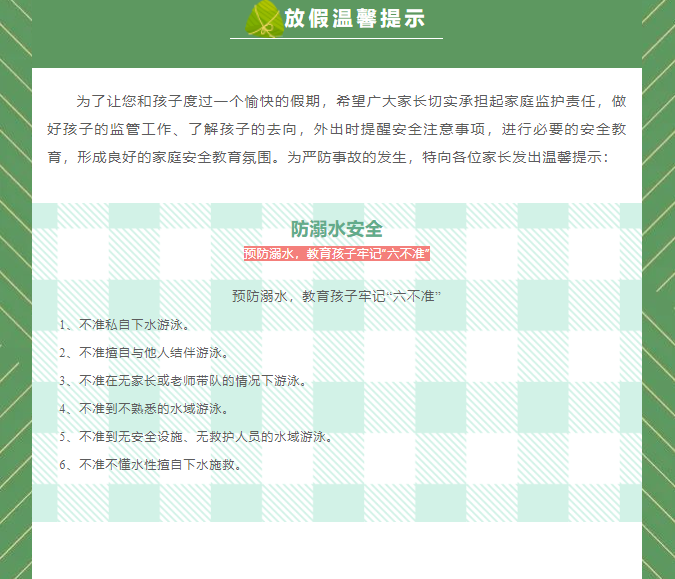Click the header title 放假温馨提示
Screen dimensions: 675x579
click(x=354, y=18)
